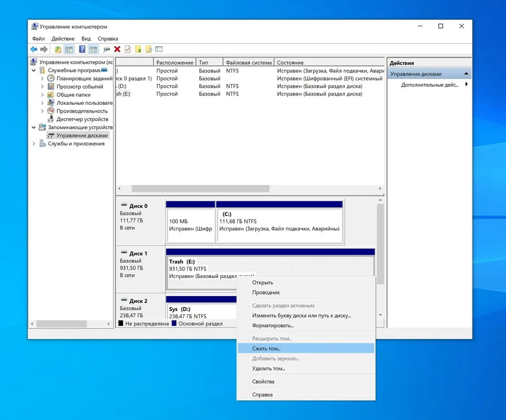The width and height of the screenshot is (506, 420).
Task: Open the Справка menu in menu bar
Action: pos(108,38)
